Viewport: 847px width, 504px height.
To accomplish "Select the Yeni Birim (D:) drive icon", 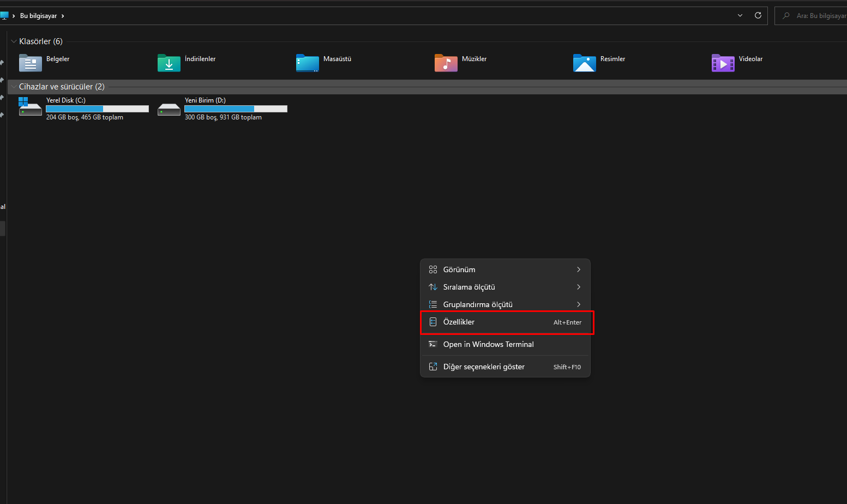I will [x=169, y=109].
